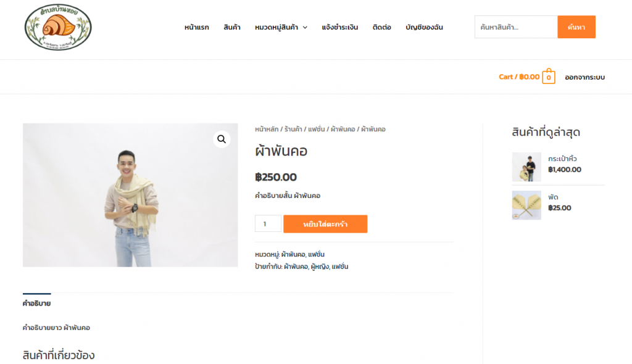Screen dimensions: 632x364
Task: Click the แฟชั่น breadcrumb link
Action: [317, 130]
